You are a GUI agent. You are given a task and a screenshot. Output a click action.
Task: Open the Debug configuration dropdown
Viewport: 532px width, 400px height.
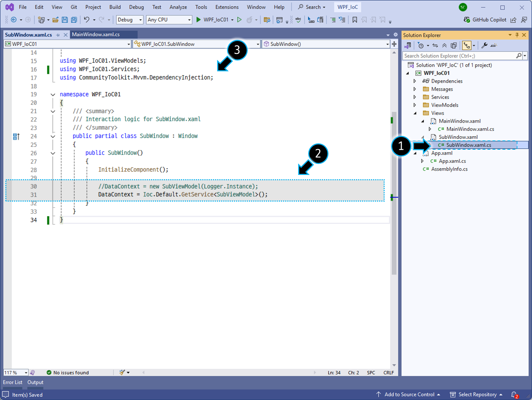pos(130,20)
